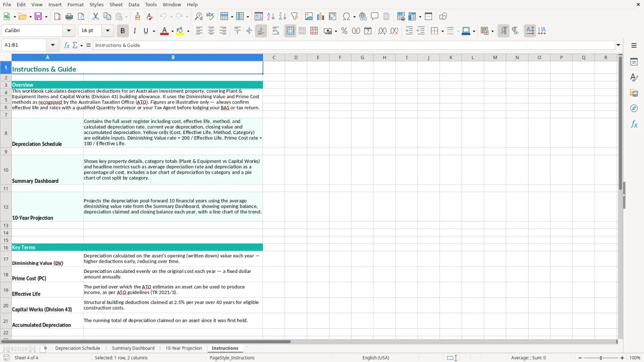Click the formula input line
The height and width of the screenshot is (362, 644).
click(353, 45)
